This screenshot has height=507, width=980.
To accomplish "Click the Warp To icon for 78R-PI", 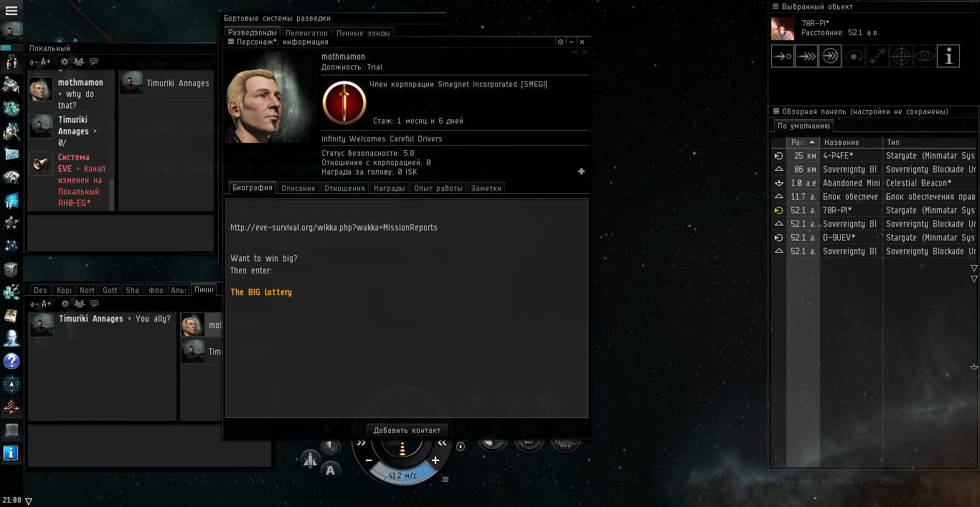I will click(x=806, y=56).
